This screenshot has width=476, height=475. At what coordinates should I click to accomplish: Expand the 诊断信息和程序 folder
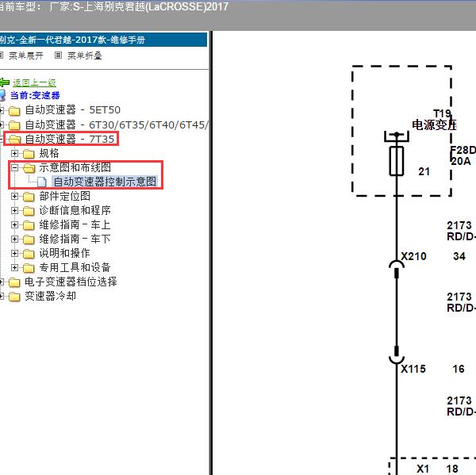(x=14, y=210)
